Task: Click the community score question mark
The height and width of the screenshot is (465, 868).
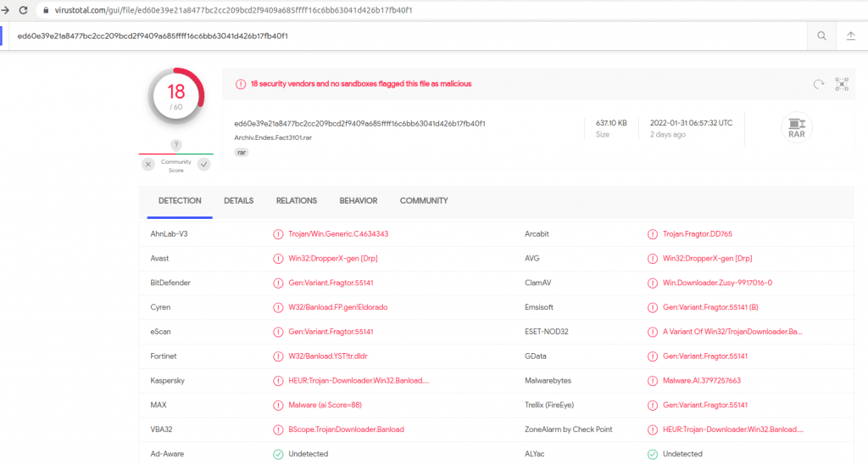Action: pyautogui.click(x=176, y=144)
